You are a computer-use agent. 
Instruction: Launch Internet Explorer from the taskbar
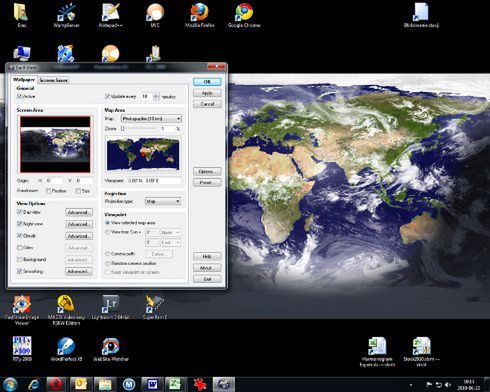click(x=34, y=385)
